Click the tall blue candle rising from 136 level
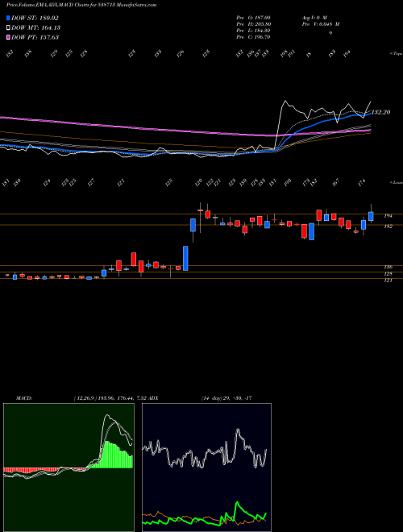 tap(185, 258)
